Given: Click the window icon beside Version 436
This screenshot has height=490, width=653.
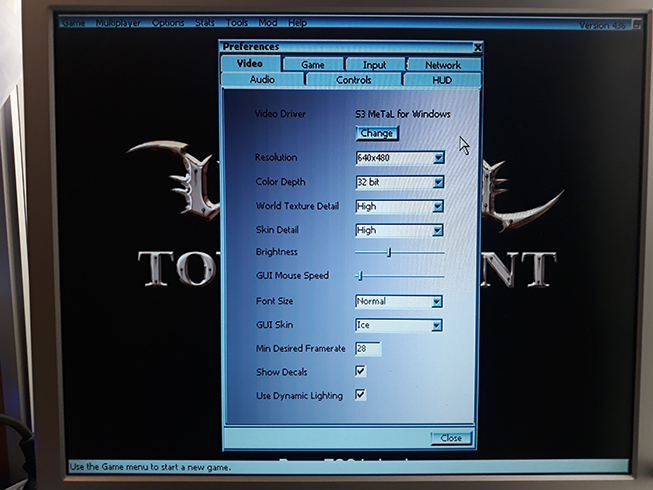Looking at the screenshot, I should 636,24.
